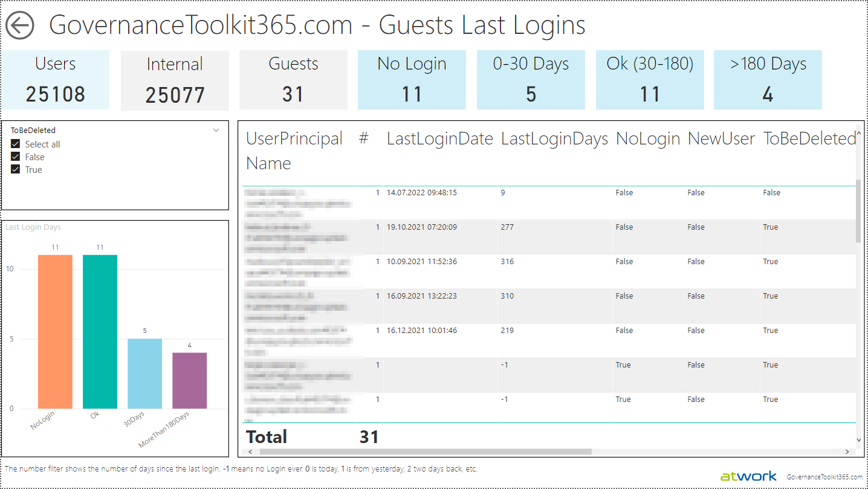868x489 pixels.
Task: Sort table by LastLoginDays column header
Action: tap(554, 139)
